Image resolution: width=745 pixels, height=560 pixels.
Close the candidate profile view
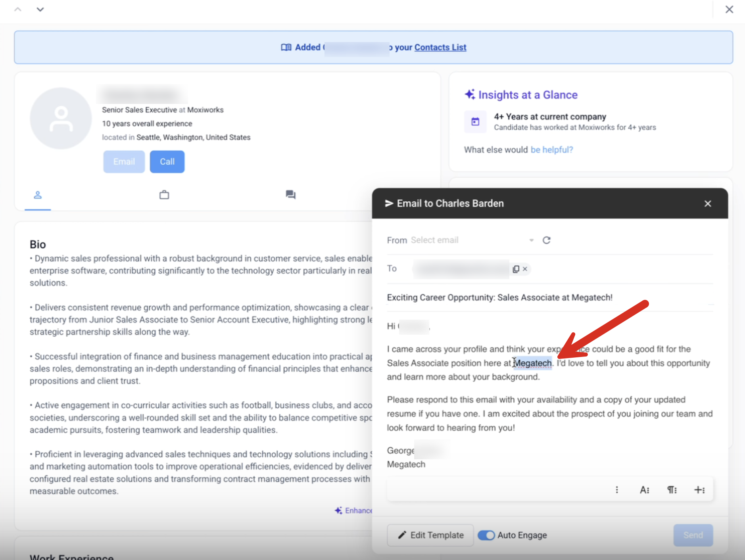pos(729,10)
